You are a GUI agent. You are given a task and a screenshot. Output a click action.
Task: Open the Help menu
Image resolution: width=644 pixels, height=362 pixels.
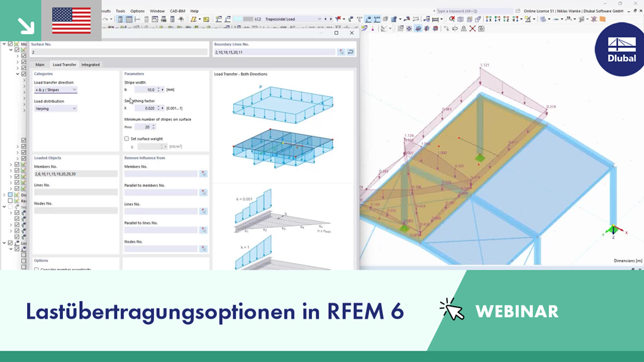tap(194, 11)
